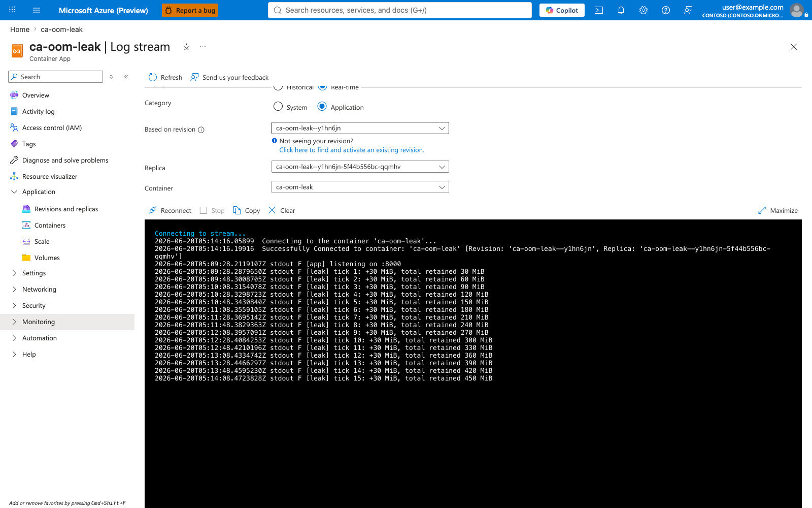The height and width of the screenshot is (508, 812).
Task: Select the Application category radio button
Action: coord(322,107)
